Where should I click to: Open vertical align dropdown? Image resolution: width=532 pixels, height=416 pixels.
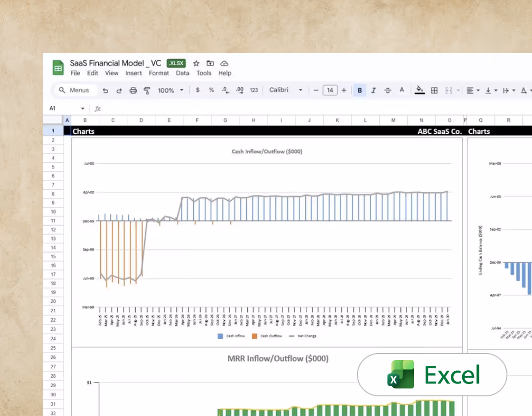point(491,90)
